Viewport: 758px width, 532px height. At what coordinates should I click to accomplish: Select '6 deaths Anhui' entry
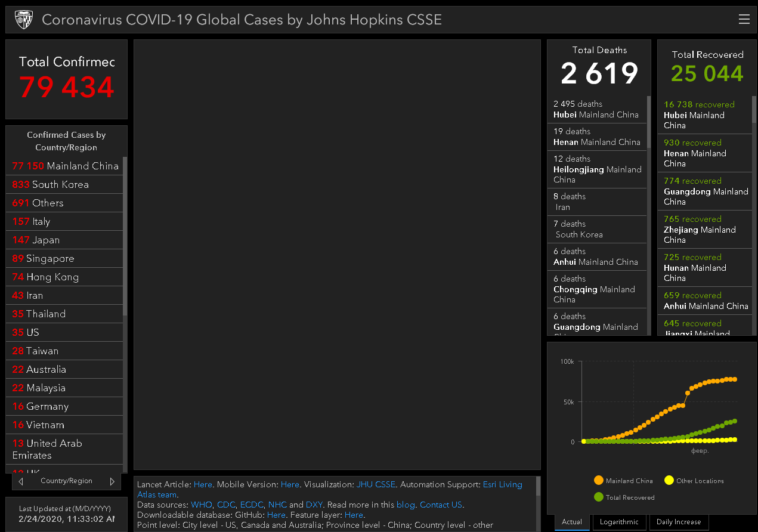coord(597,256)
